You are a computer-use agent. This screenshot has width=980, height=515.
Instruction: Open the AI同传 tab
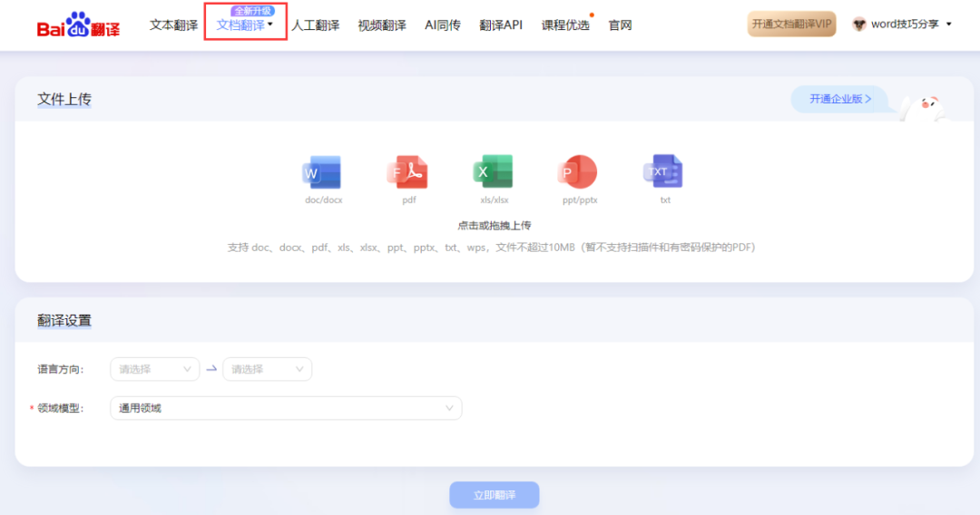pos(443,25)
